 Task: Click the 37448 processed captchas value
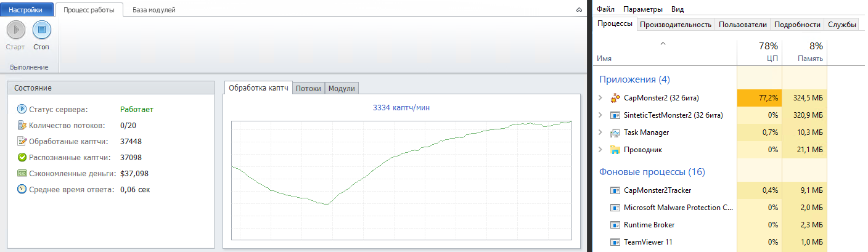[x=131, y=142]
